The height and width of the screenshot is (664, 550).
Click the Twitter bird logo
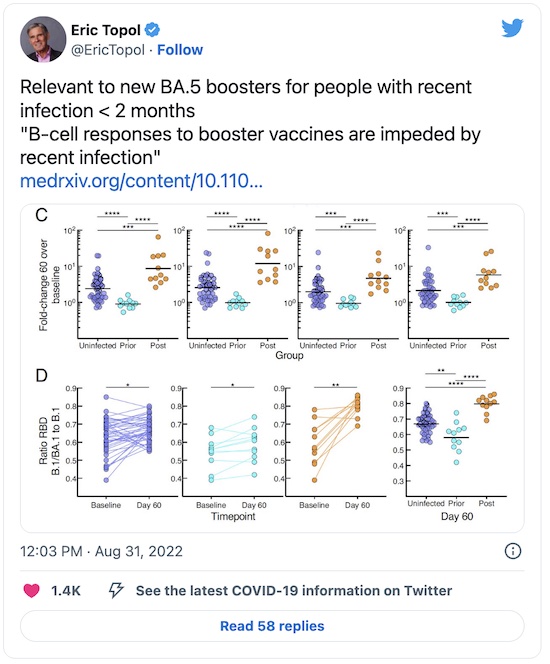[x=512, y=28]
